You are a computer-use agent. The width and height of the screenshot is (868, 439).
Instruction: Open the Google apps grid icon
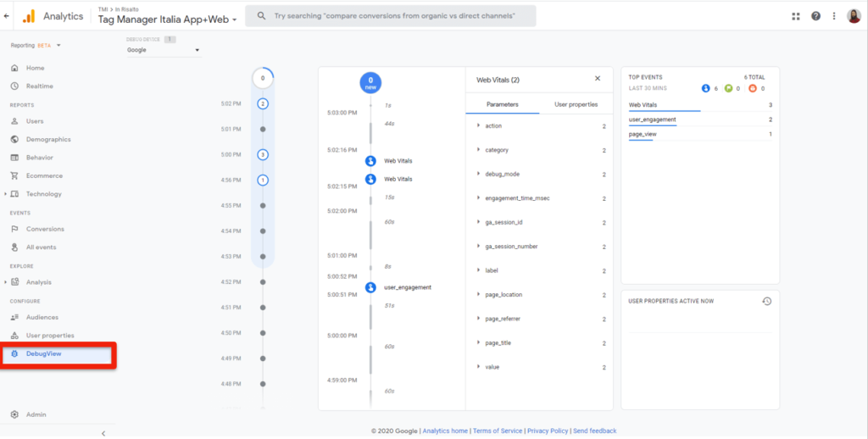796,16
